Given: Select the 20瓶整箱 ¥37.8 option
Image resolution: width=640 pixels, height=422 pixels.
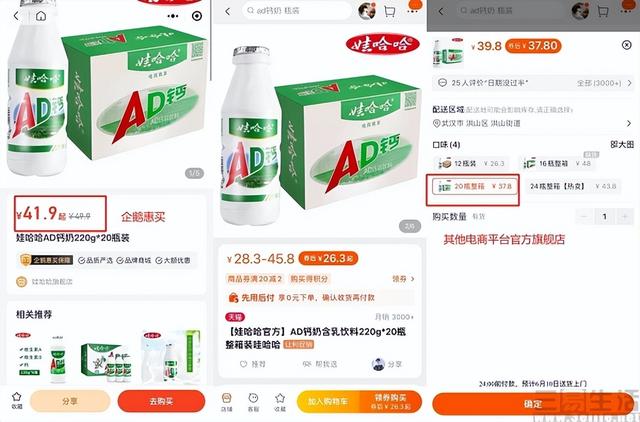Looking at the screenshot, I should pos(473,187).
